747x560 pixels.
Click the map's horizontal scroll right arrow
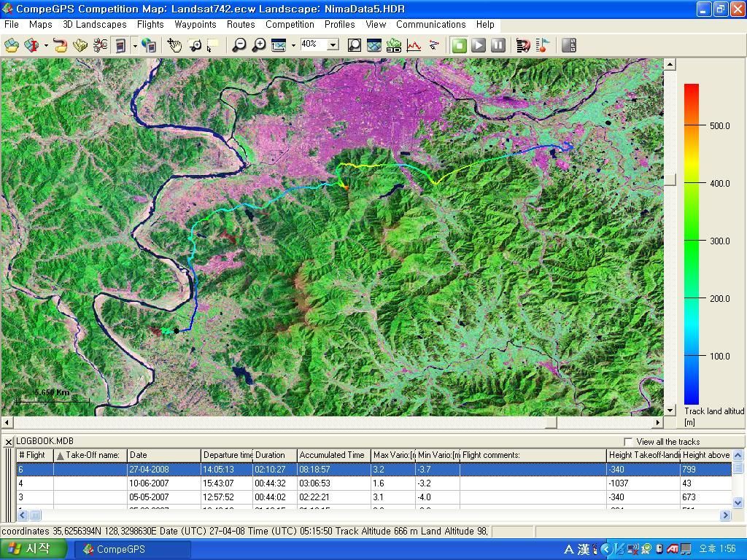[x=658, y=422]
